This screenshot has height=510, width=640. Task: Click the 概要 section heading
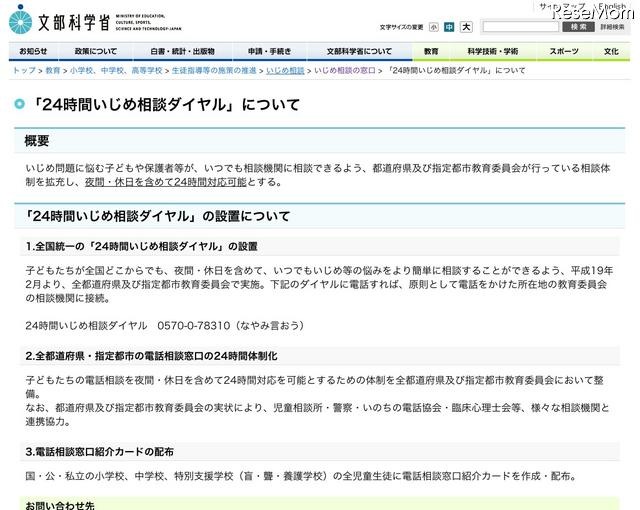pos(37,141)
